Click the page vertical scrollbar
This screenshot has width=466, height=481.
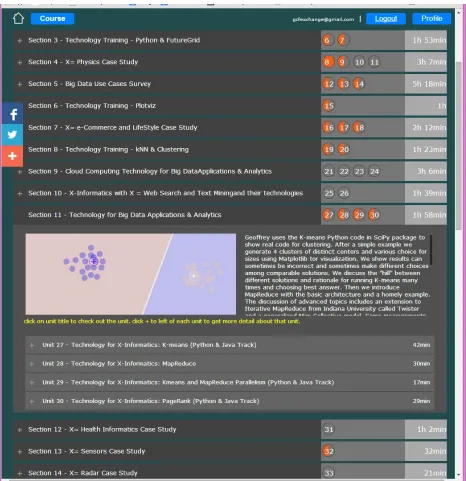[x=459, y=145]
